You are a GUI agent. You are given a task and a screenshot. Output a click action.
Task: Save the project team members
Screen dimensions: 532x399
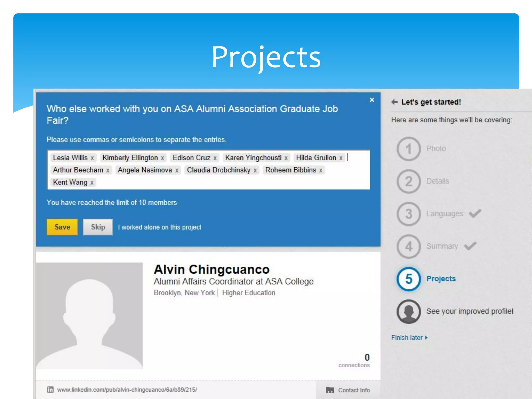coord(62,227)
